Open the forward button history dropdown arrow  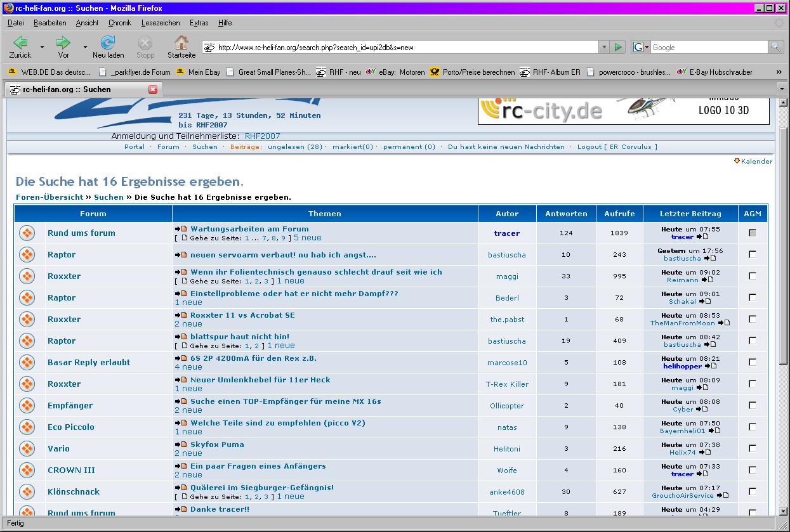coord(85,47)
